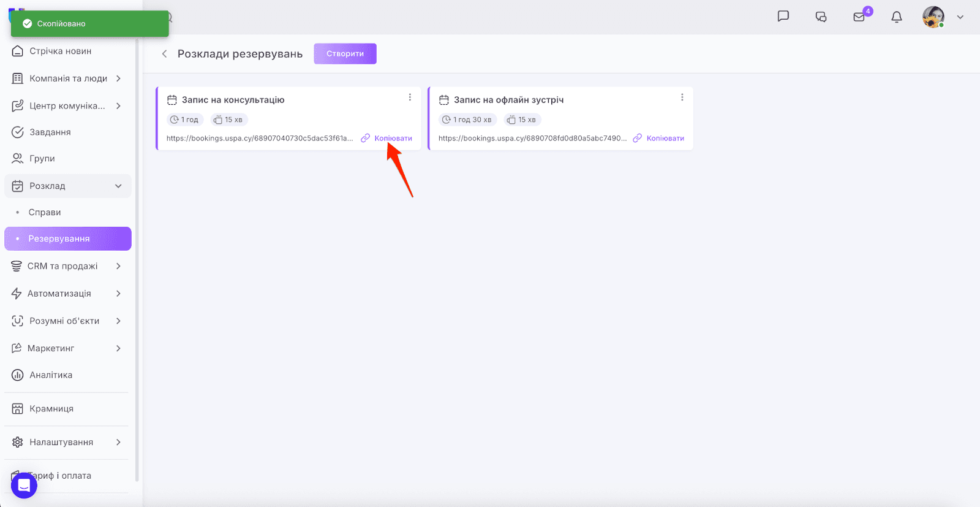Select the Резервування menu item
980x507 pixels.
click(59, 238)
